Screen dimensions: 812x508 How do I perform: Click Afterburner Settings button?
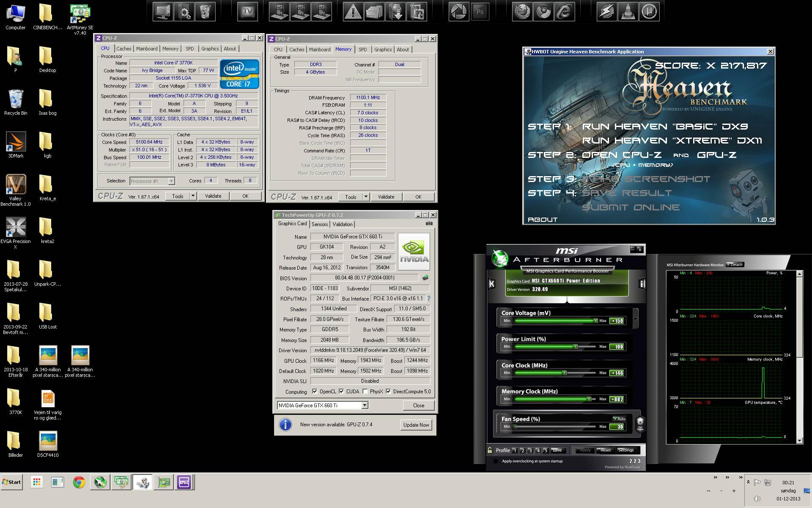coord(626,450)
